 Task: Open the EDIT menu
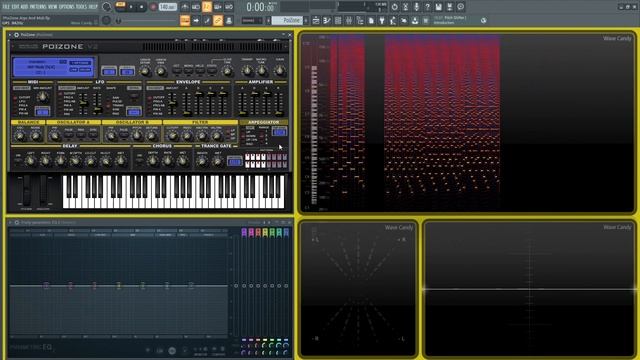[x=15, y=7]
